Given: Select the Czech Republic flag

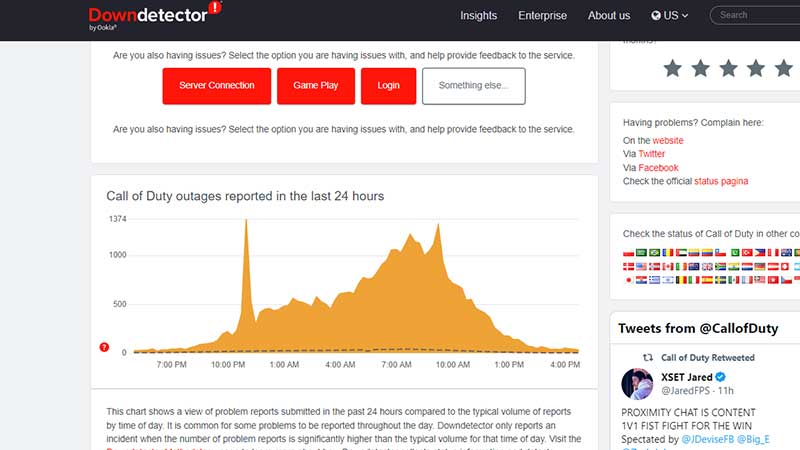Looking at the screenshot, I should [786, 280].
